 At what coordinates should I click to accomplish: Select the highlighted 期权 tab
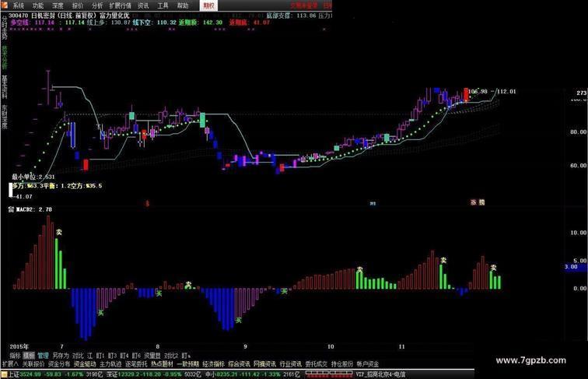click(208, 5)
